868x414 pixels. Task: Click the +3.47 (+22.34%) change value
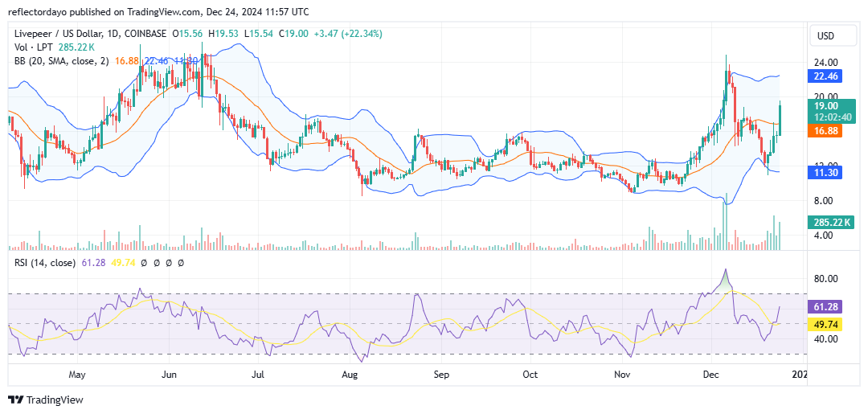point(348,34)
